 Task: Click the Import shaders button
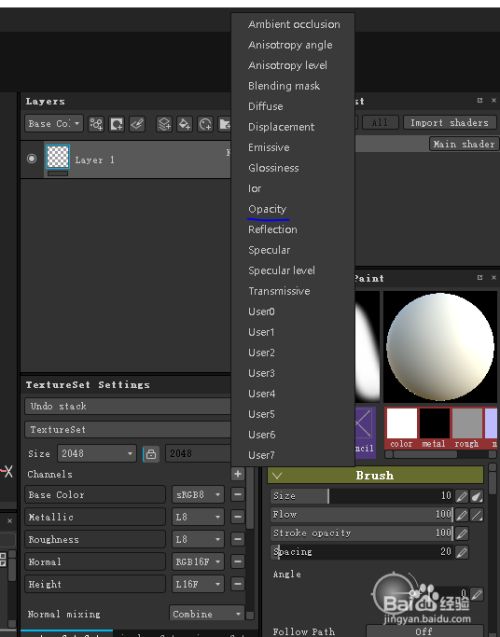point(450,122)
